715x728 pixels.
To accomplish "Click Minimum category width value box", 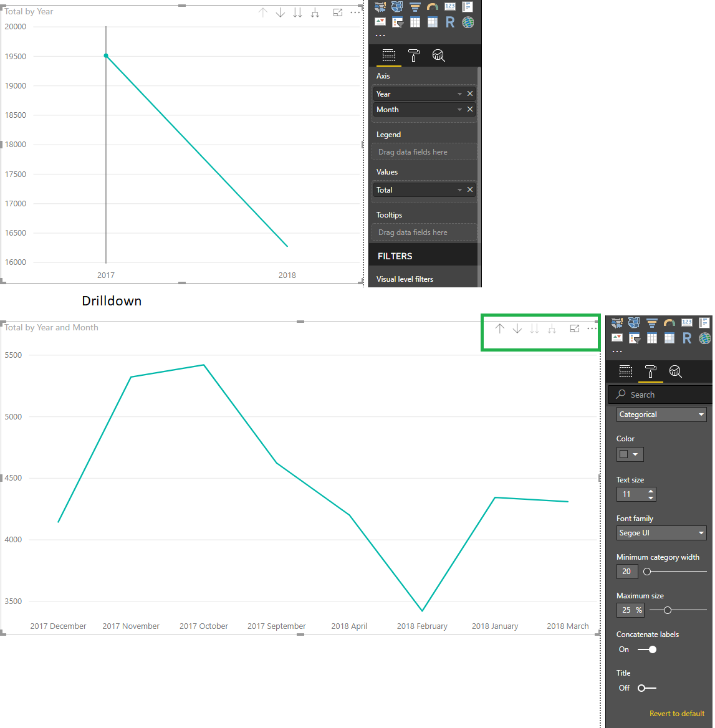I will coord(627,572).
